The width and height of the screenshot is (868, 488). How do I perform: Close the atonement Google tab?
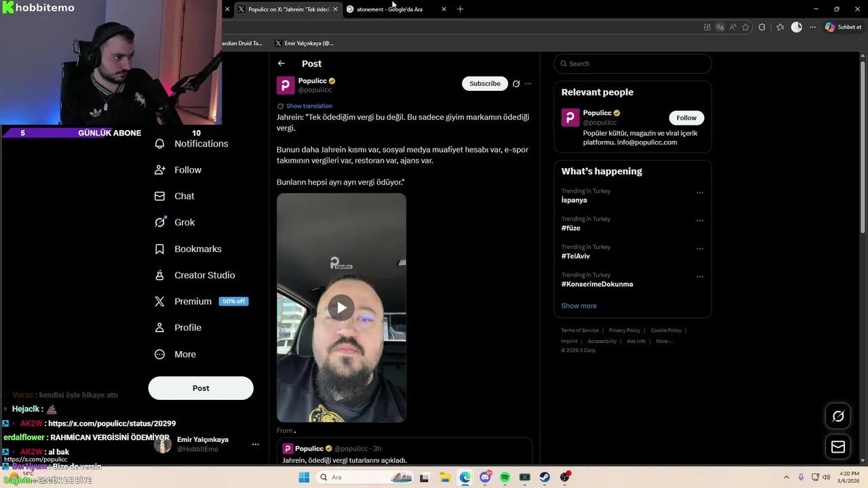(x=443, y=9)
